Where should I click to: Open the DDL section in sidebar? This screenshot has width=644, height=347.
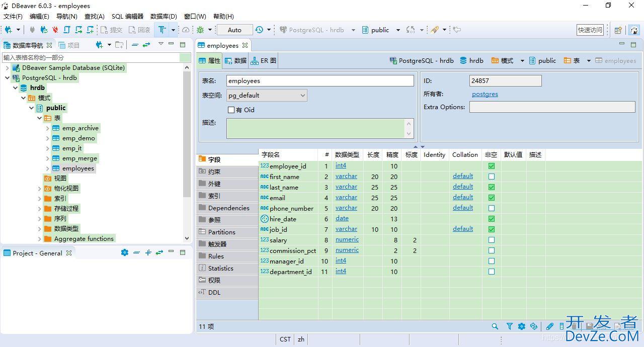pos(227,292)
